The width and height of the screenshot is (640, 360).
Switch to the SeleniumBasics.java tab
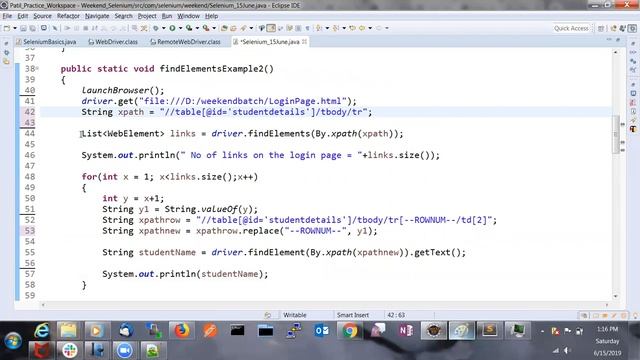coord(46,42)
